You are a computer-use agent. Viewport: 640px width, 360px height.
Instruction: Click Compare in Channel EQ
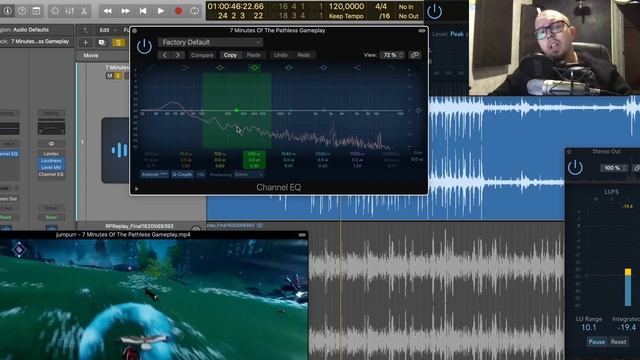point(202,55)
